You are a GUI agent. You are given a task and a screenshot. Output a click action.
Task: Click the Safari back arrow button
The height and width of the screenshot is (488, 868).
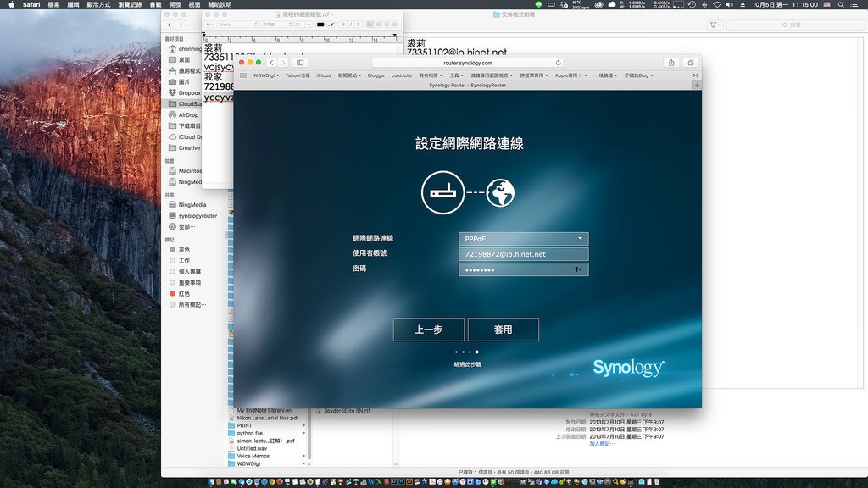272,63
